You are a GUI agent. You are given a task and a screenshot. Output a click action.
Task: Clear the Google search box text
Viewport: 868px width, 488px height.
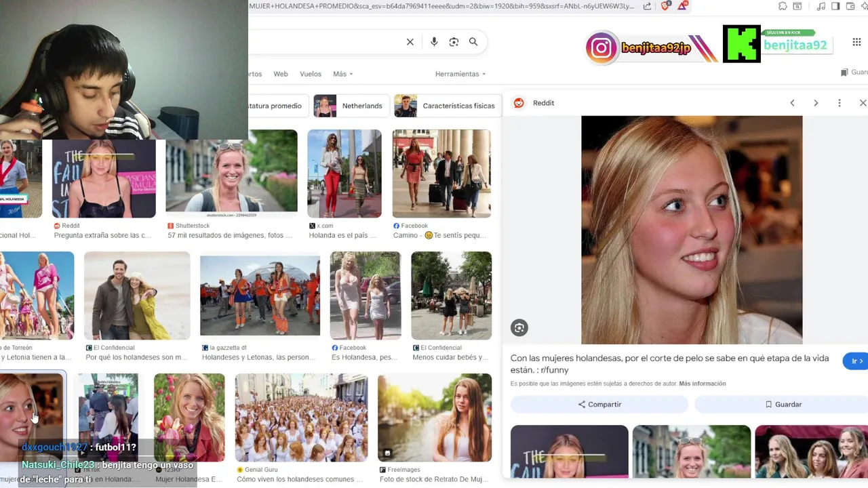[x=410, y=42]
